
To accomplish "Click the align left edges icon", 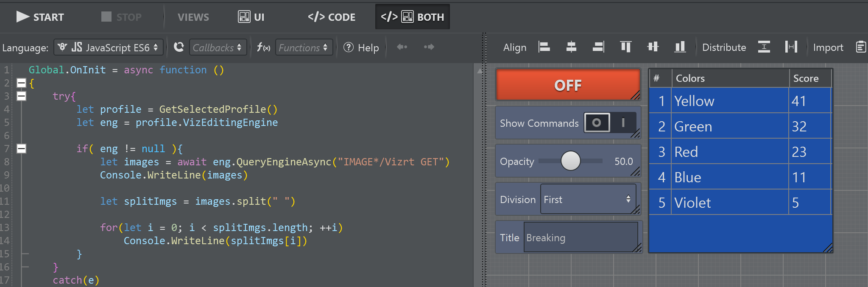I will click(x=544, y=47).
